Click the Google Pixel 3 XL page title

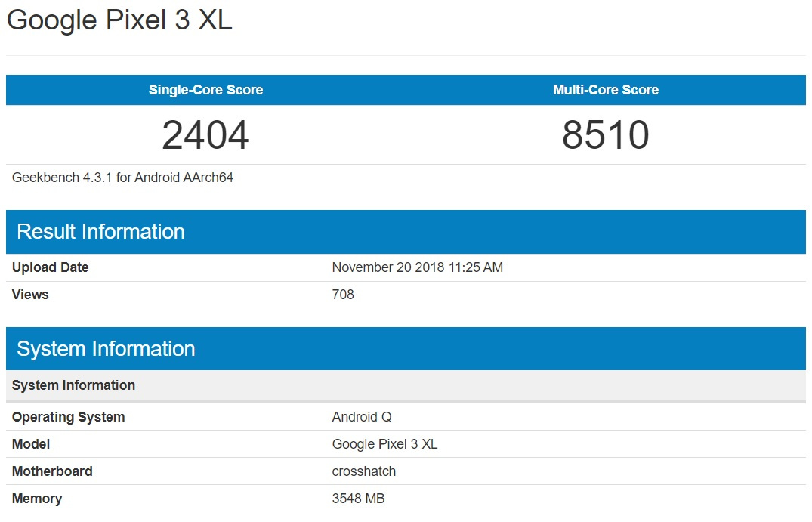pos(119,20)
